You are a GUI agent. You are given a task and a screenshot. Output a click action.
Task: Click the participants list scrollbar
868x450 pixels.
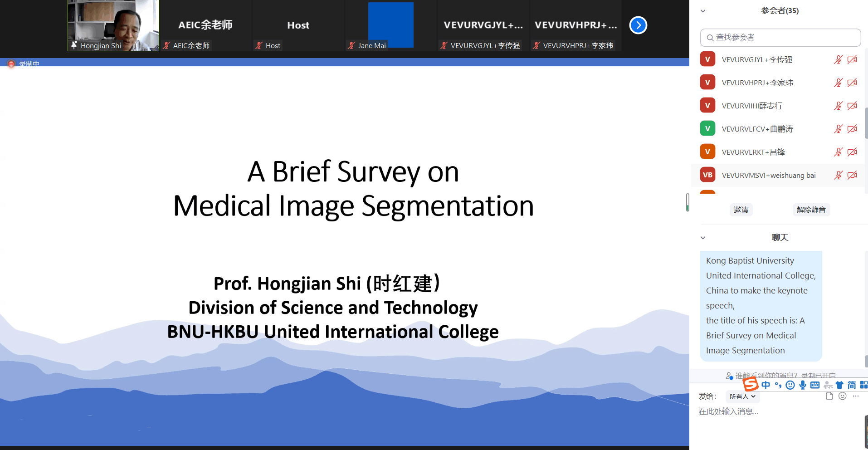click(866, 122)
